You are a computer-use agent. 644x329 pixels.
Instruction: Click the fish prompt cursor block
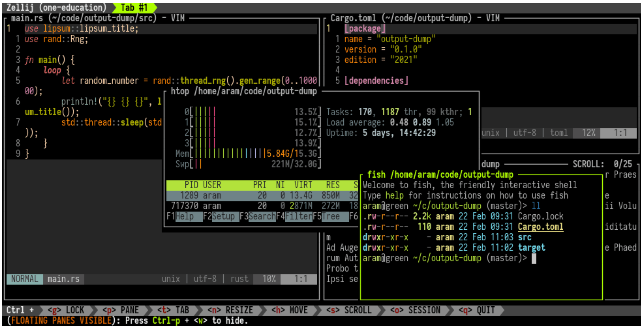coord(534,258)
